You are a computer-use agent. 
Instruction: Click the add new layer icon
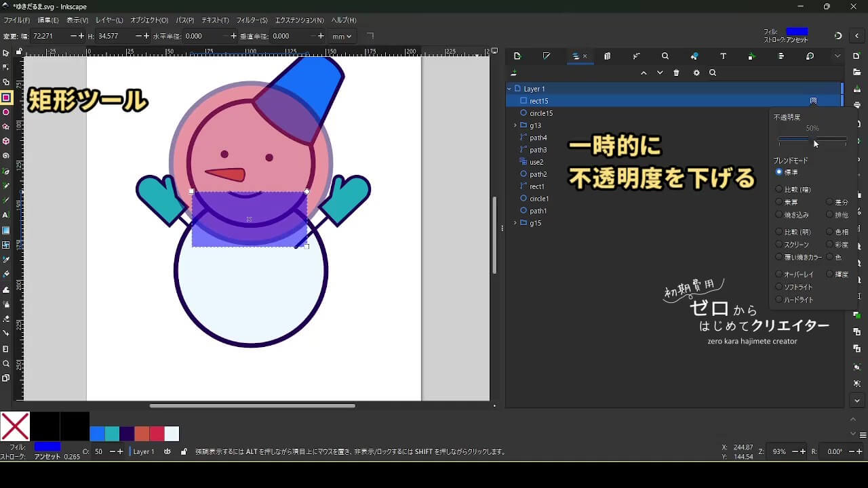(514, 73)
